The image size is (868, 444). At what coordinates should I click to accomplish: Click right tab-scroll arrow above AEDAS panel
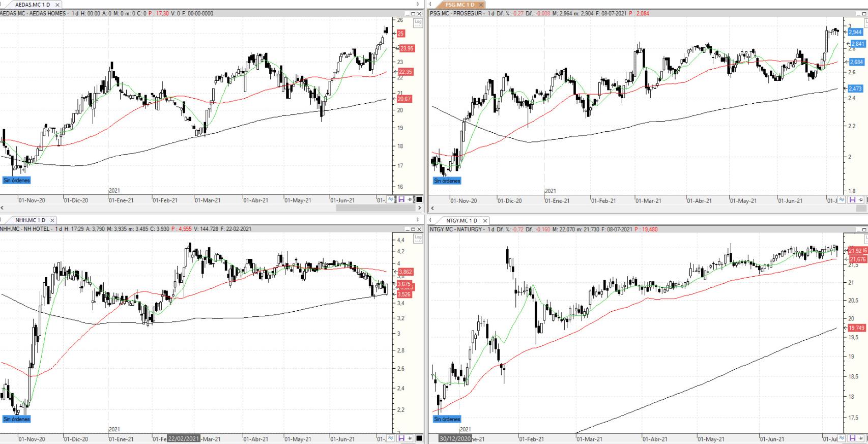[x=418, y=5]
